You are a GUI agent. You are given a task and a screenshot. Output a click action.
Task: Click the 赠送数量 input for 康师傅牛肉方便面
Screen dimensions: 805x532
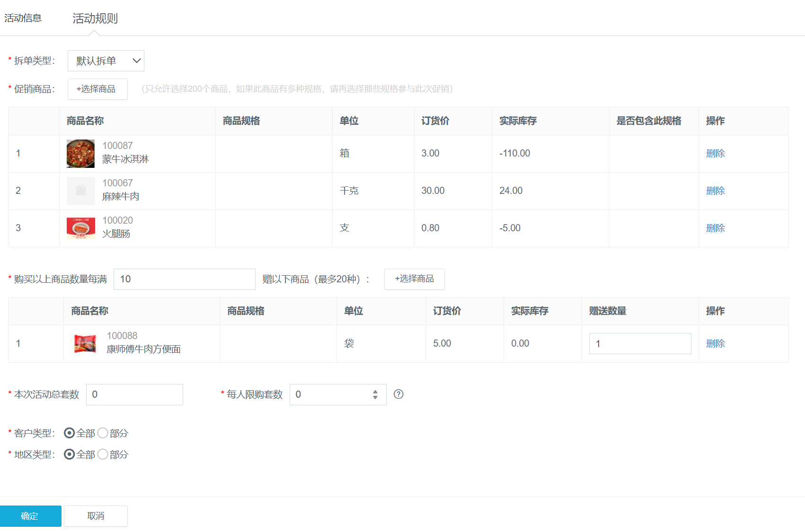tap(640, 343)
